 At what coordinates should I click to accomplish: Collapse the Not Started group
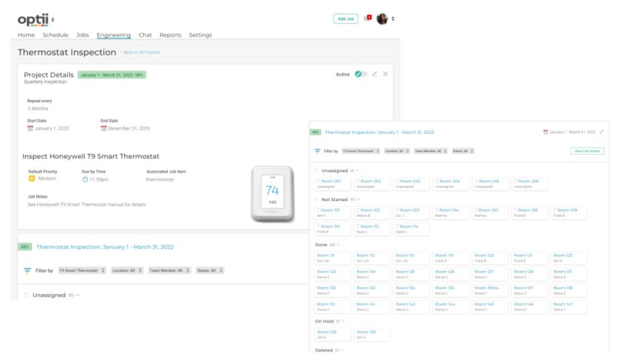point(358,200)
